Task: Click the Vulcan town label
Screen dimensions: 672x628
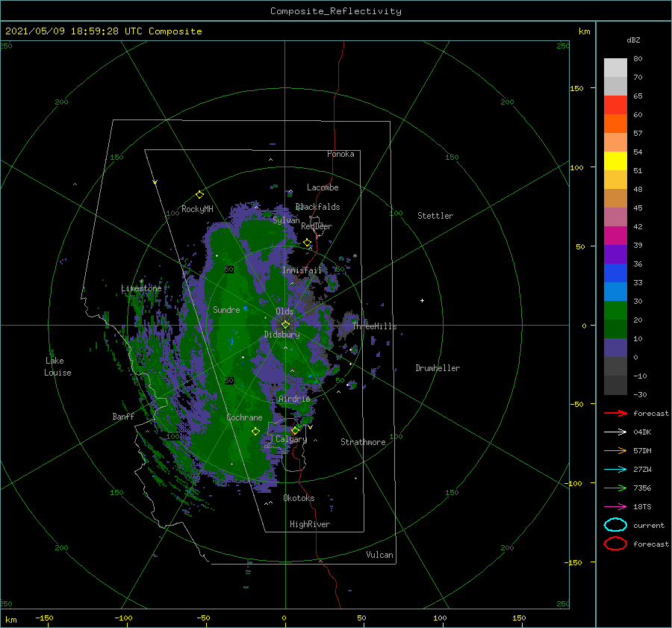Action: pyautogui.click(x=379, y=555)
